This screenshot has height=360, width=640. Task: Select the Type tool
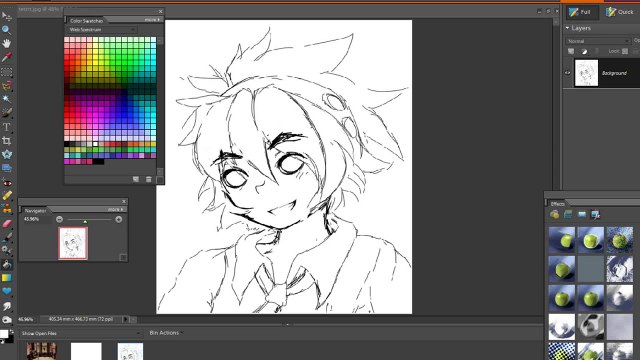(x=6, y=127)
